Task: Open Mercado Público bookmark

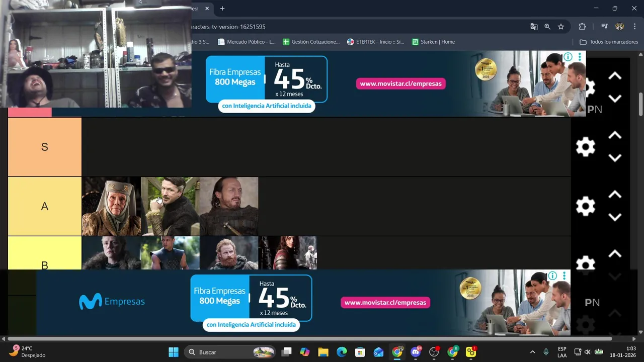Action: [x=247, y=42]
